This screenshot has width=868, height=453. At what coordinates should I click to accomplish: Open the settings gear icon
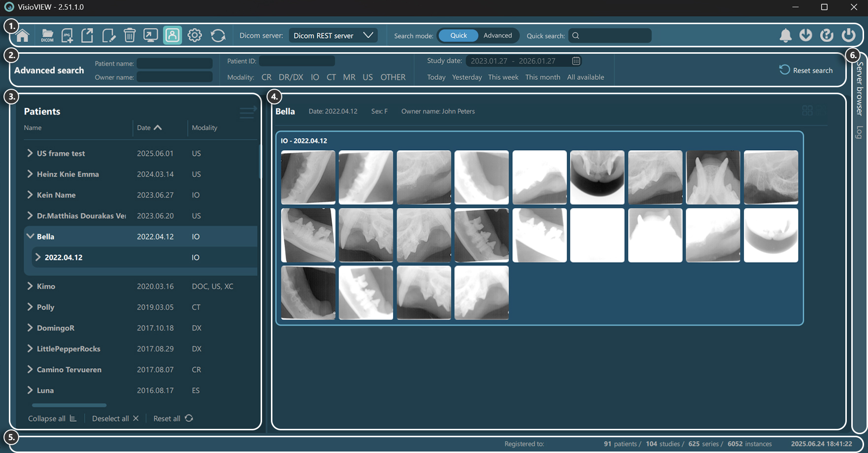pos(195,35)
